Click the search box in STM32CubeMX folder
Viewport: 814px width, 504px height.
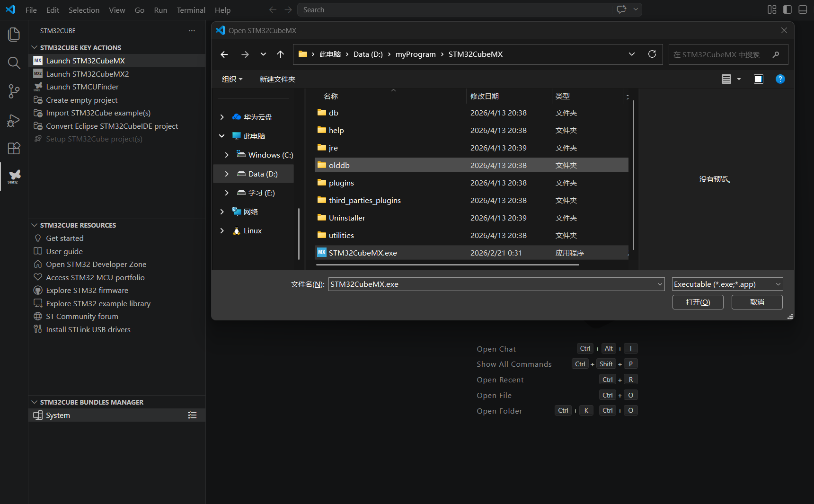(728, 54)
